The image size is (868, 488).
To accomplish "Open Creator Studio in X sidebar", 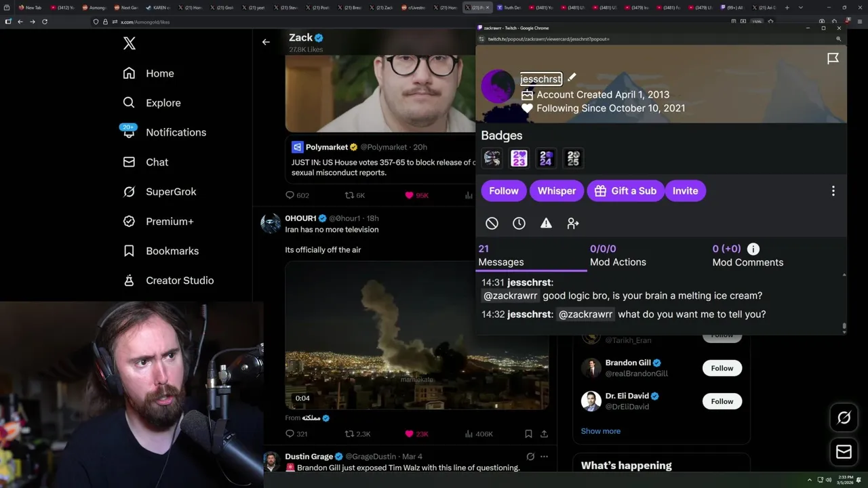I will coord(169,281).
